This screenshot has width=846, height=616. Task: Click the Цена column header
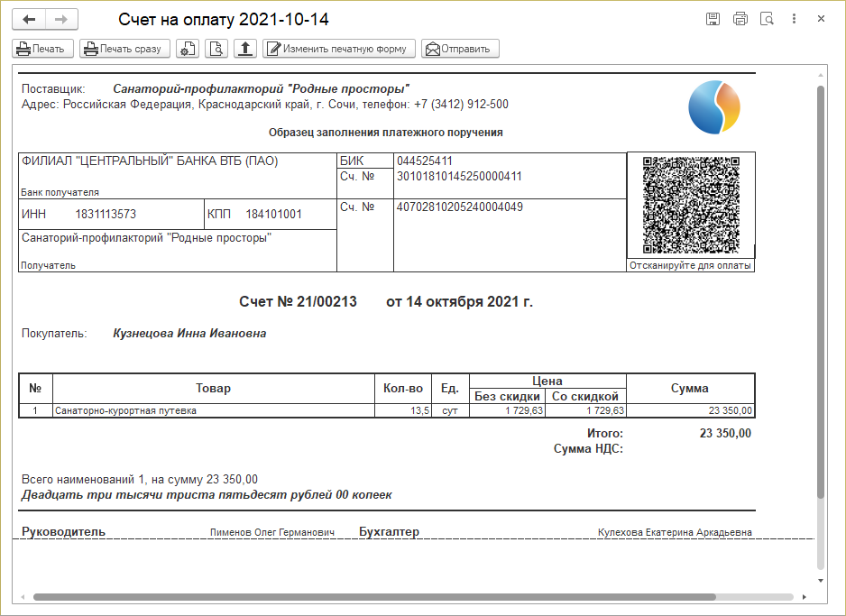tap(547, 381)
